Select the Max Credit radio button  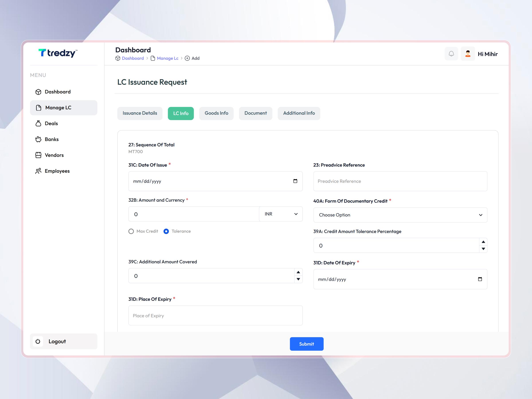(x=131, y=231)
